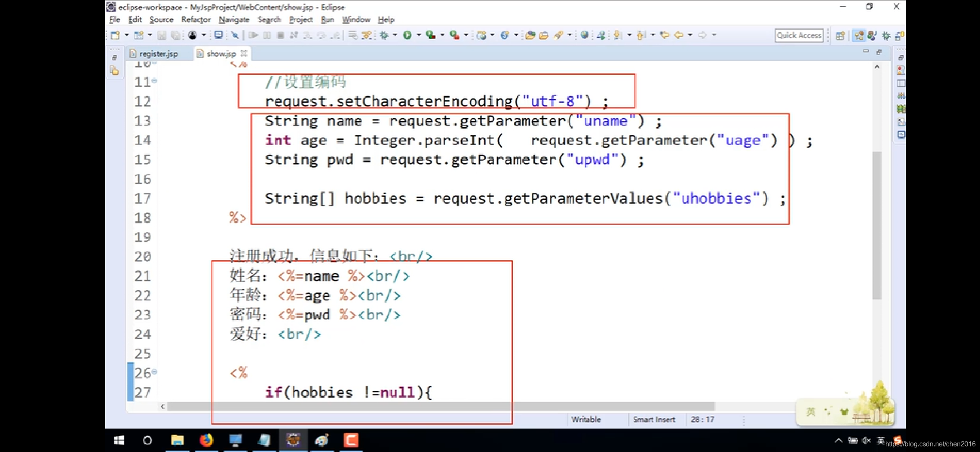The image size is (980, 452).
Task: Open the Next Annotation dropdown arrow
Action: 629,36
